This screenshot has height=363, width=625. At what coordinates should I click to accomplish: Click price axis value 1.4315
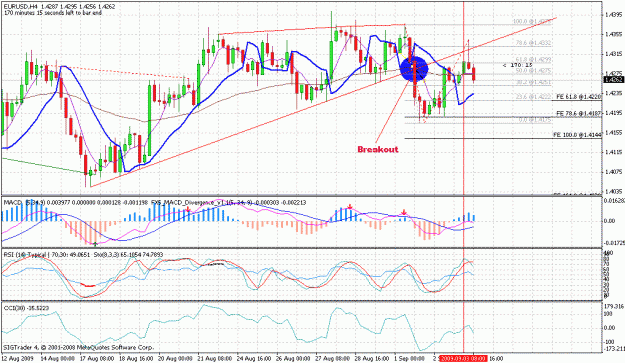coord(614,54)
